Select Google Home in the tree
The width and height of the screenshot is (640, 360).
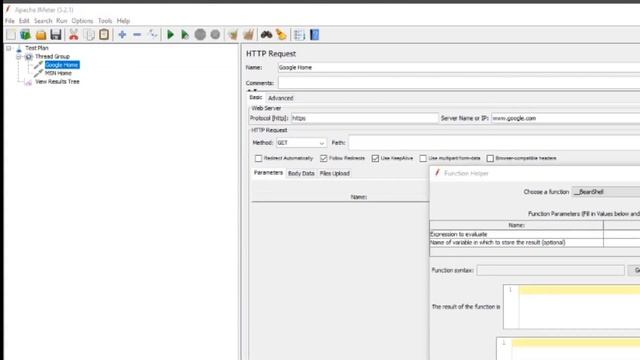(x=62, y=65)
